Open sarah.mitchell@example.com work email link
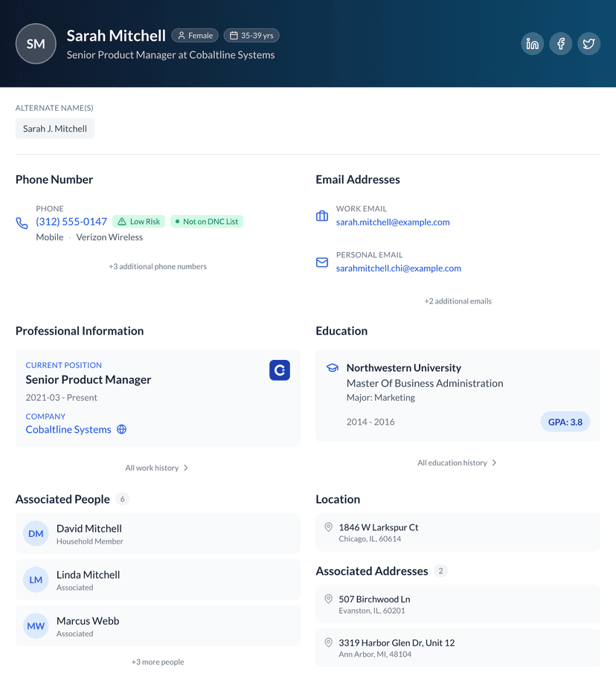Viewport: 616px width, 682px height. [393, 222]
